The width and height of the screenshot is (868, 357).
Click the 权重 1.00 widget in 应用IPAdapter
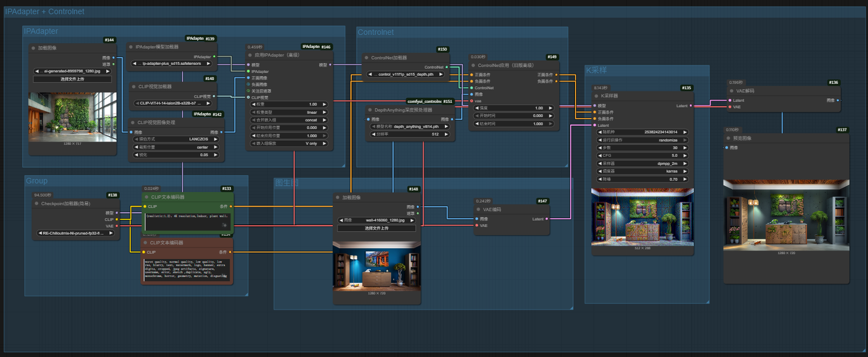point(289,104)
